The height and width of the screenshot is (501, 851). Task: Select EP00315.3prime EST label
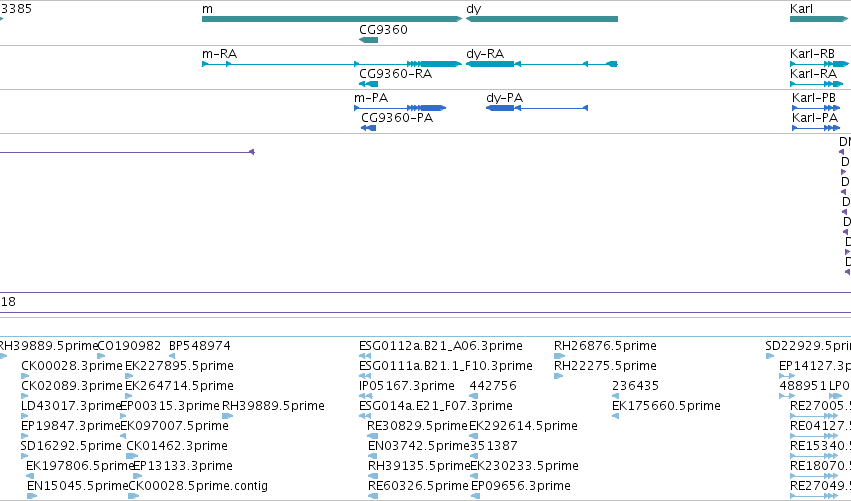click(x=169, y=406)
